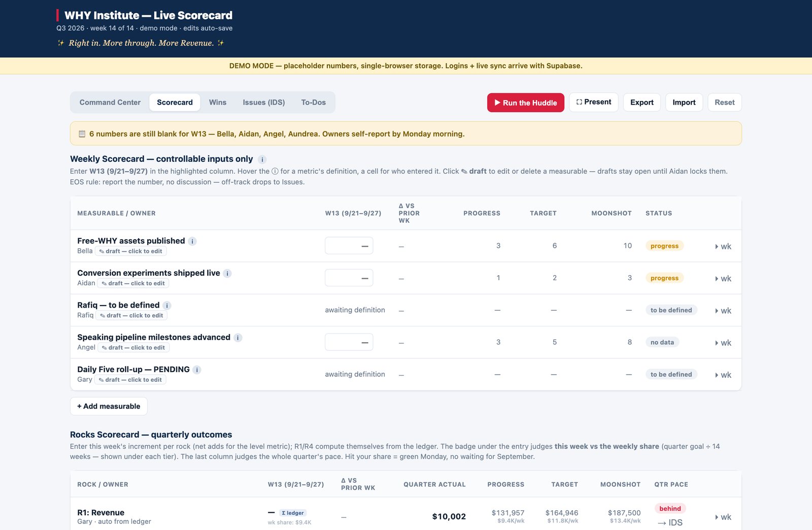Click info icon for Daily Five roll-up
812x530 pixels.
pyautogui.click(x=197, y=370)
